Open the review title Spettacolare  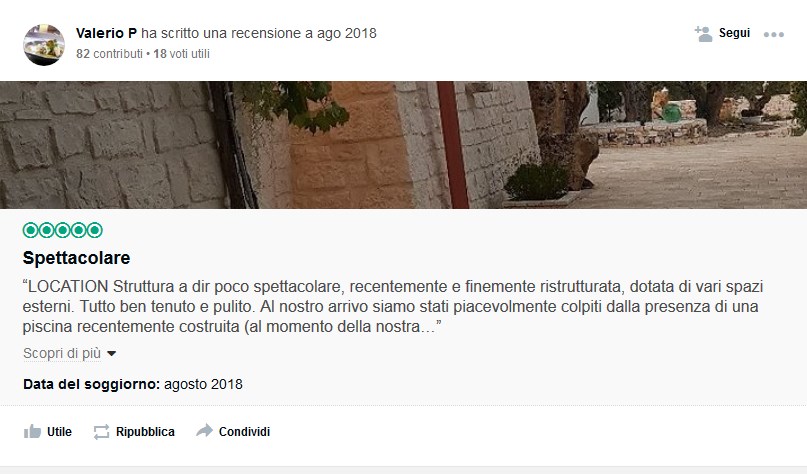(76, 257)
